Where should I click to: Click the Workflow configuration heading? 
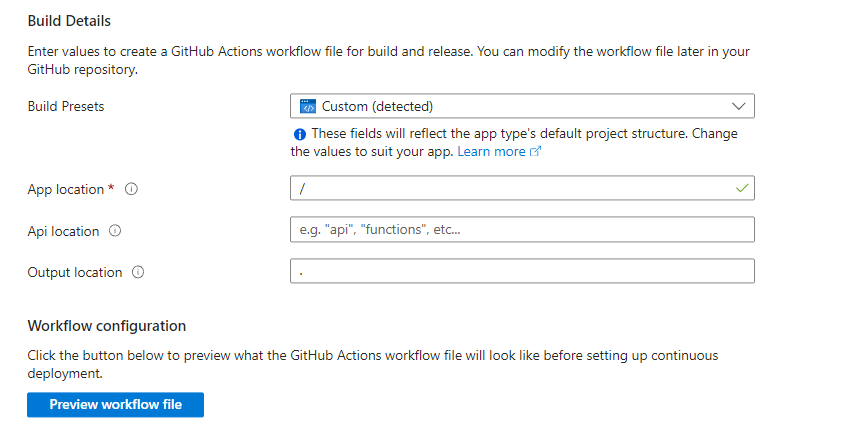[107, 326]
